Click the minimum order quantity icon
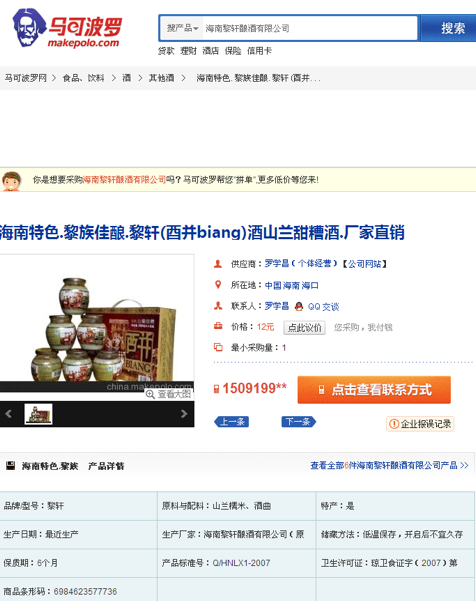Screen dimensions: 476x601 (218, 347)
